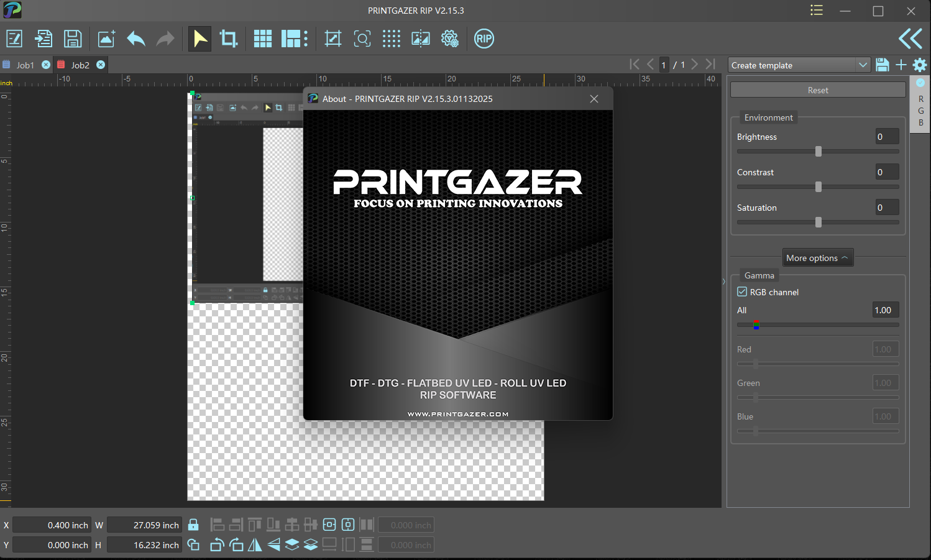
Task: Add an image using the picture-plus icon
Action: tap(106, 39)
